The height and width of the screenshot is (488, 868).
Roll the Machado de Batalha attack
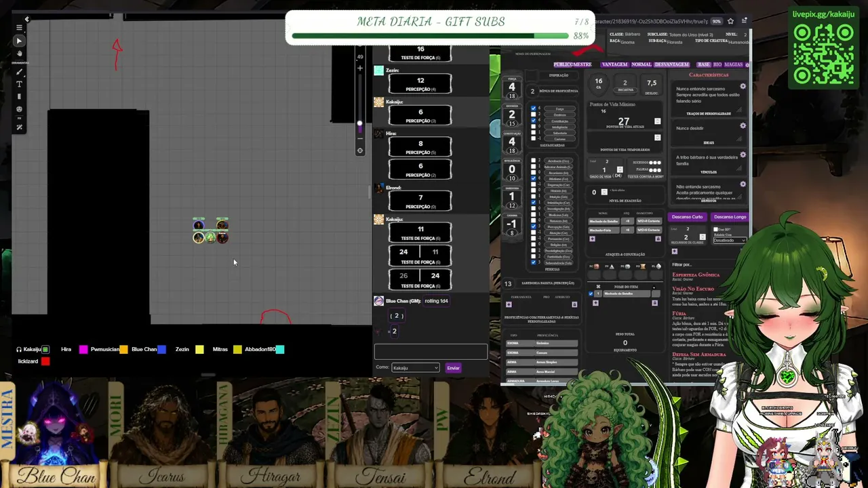coord(604,221)
